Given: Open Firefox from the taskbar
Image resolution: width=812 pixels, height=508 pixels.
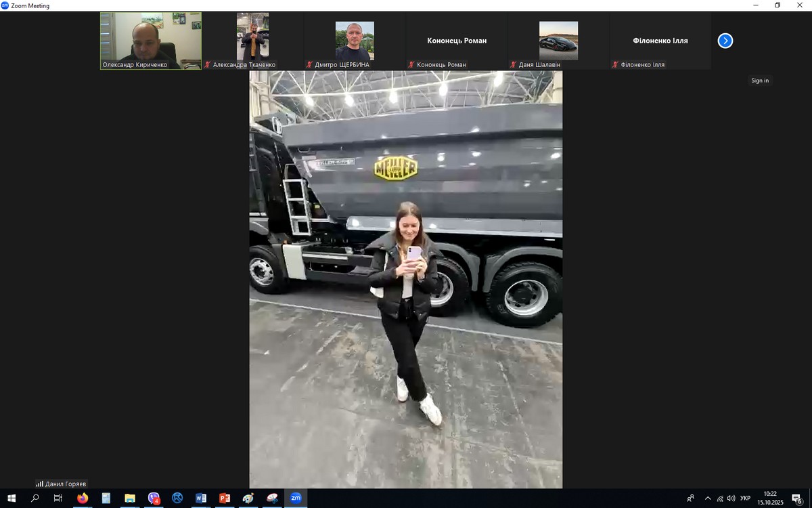Looking at the screenshot, I should point(83,499).
